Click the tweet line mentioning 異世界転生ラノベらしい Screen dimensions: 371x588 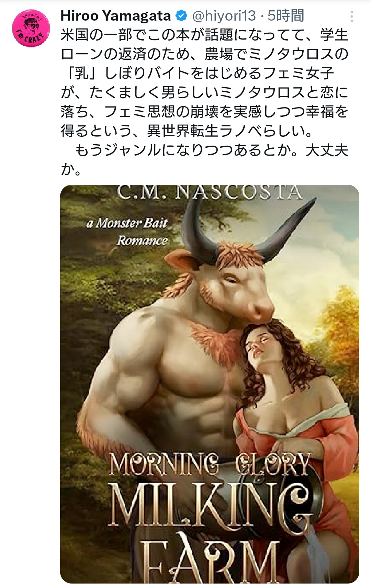click(x=187, y=131)
